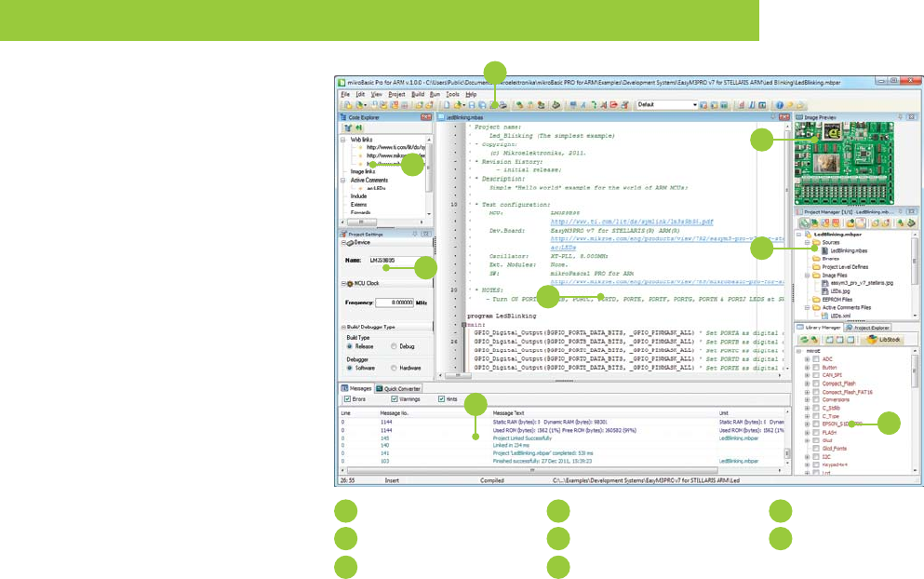The image size is (924, 579).
Task: Toggle the Hints checkbox
Action: pyautogui.click(x=441, y=399)
